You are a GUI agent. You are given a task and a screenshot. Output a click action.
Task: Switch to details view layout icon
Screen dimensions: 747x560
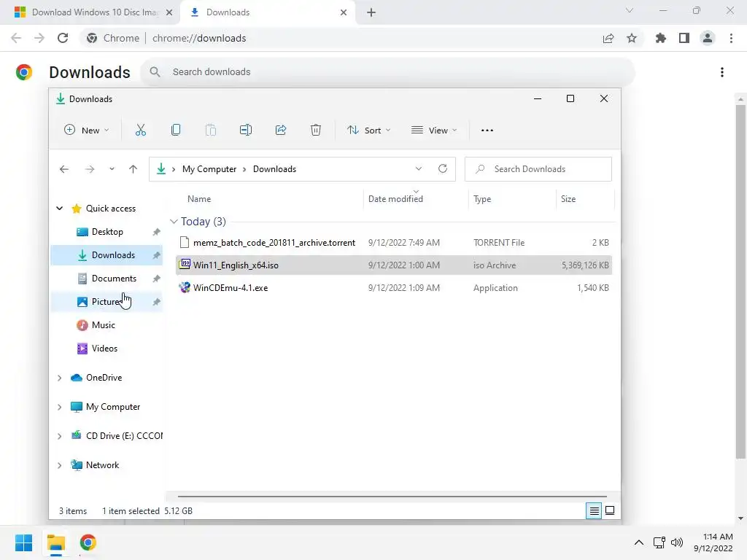(594, 511)
